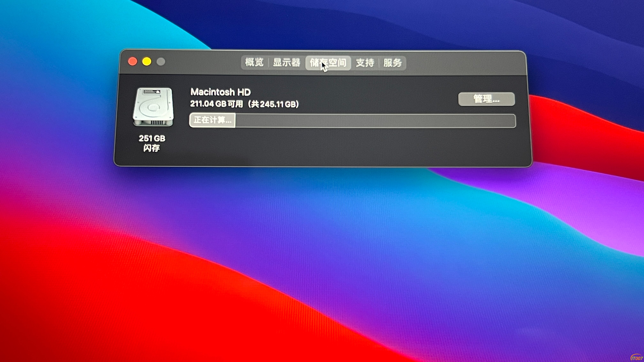The height and width of the screenshot is (362, 644).
Task: Click the 管理... button
Action: (486, 99)
